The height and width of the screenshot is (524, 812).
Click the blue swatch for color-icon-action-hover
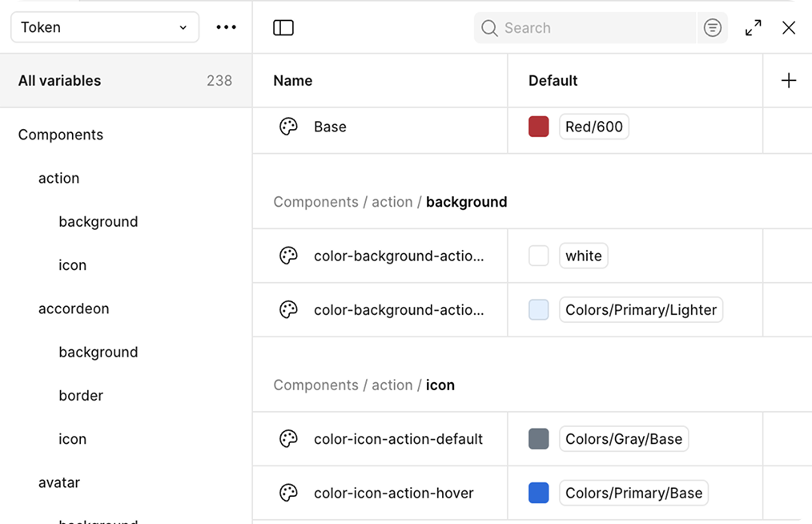click(539, 494)
